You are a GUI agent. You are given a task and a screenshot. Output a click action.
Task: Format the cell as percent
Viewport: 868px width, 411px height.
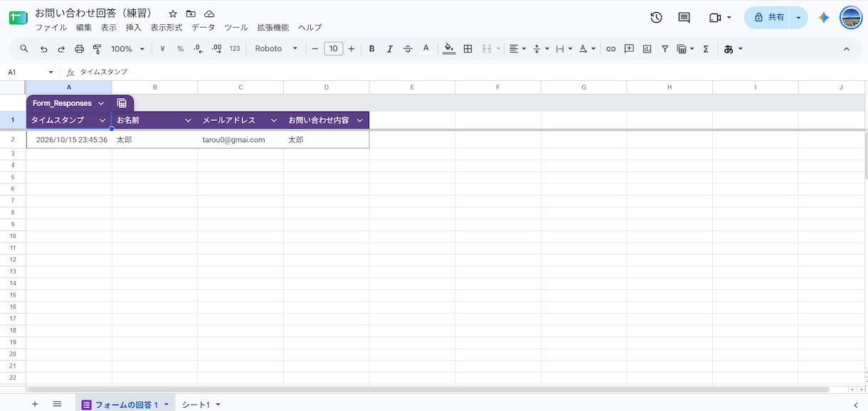pos(180,49)
